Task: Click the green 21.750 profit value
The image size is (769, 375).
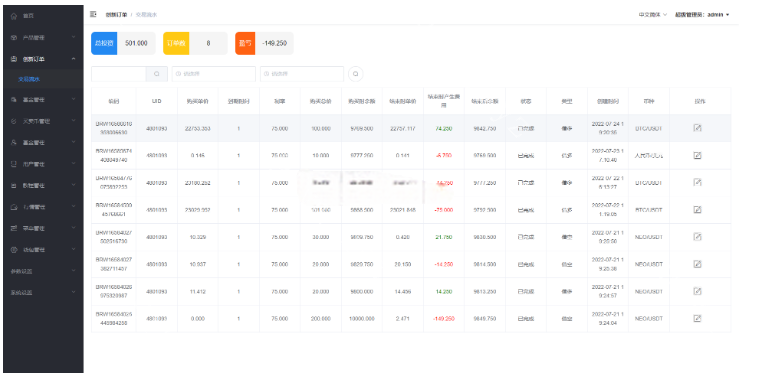Action: coord(443,237)
